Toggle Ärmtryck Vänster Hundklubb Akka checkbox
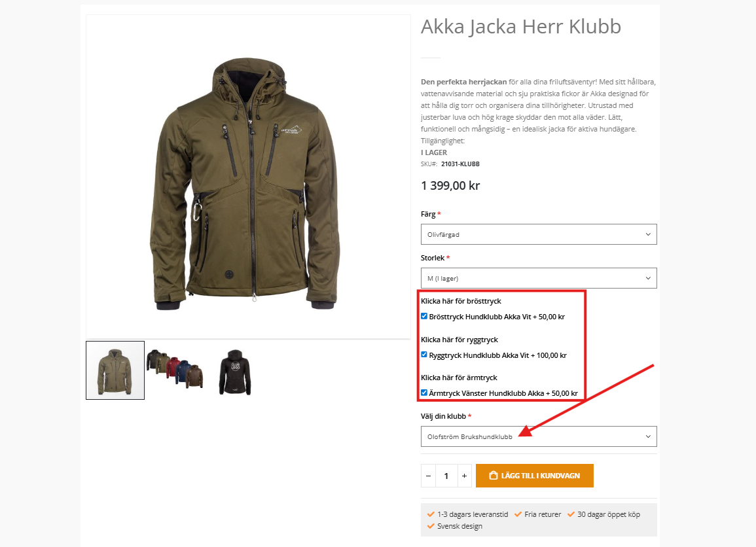This screenshot has width=756, height=547. pos(424,393)
